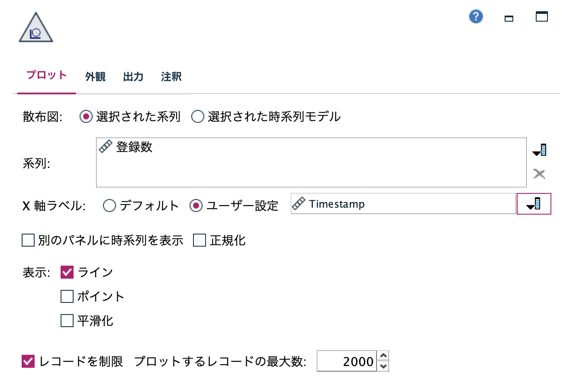
Task: Open the 出力 tab
Action: coord(133,77)
